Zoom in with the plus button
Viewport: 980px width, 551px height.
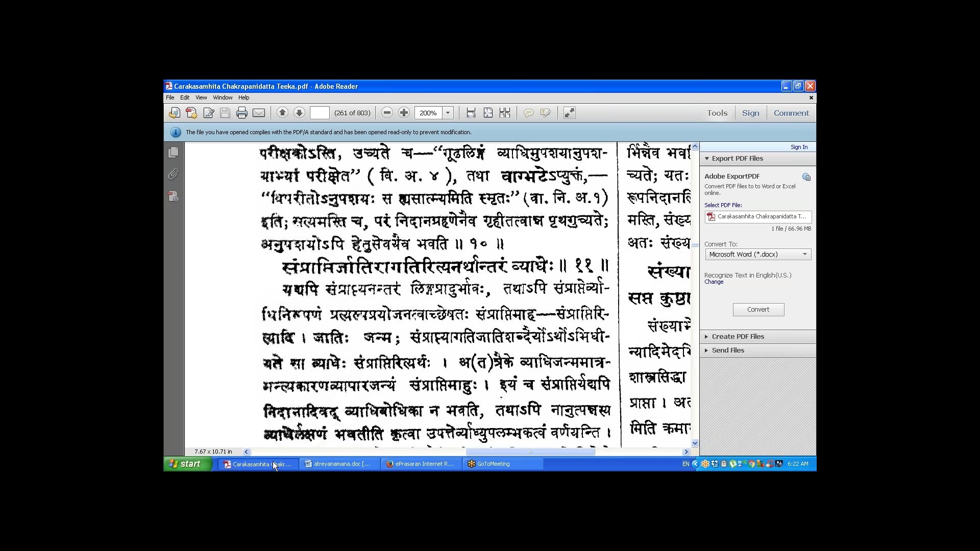404,113
